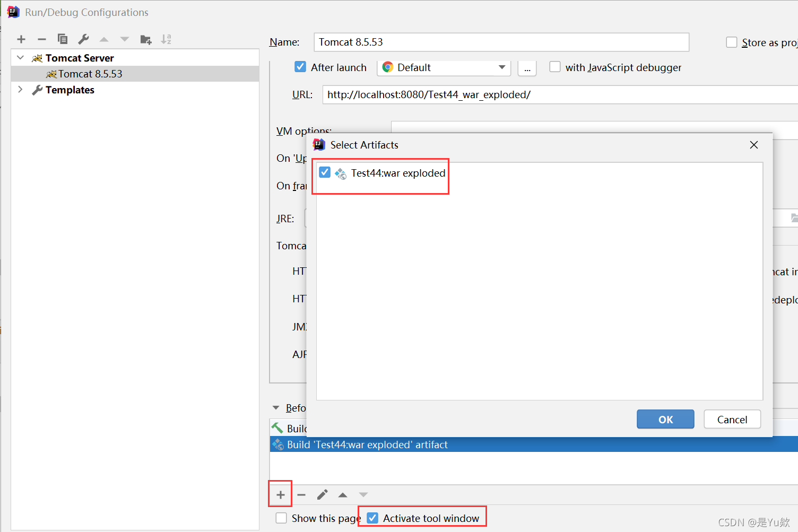This screenshot has height=532, width=798.
Task: Click the Edit Templates wrench icon
Action: pos(83,39)
